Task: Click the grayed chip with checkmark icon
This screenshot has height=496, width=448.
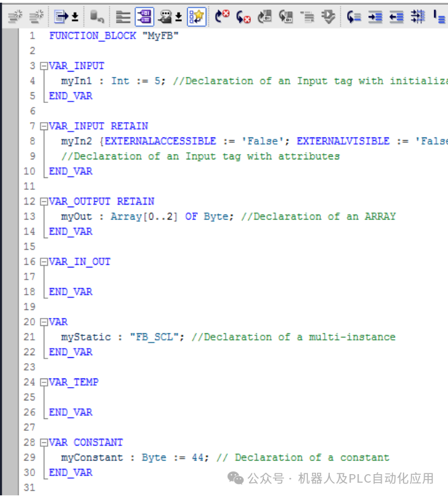Action: pos(329,17)
